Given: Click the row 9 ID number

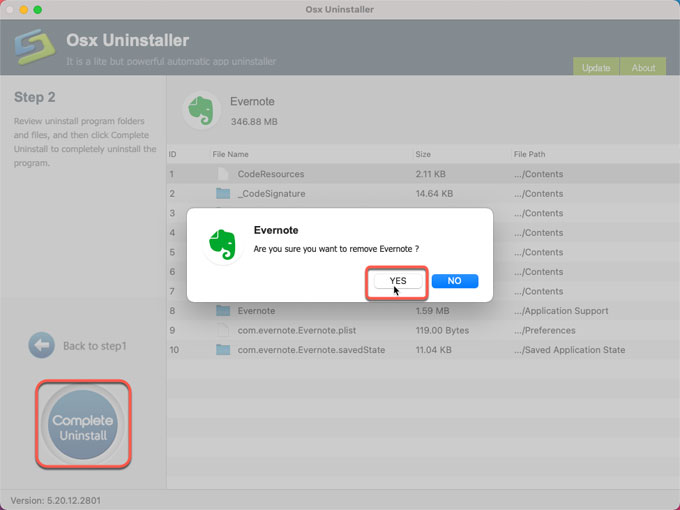Looking at the screenshot, I should click(172, 330).
